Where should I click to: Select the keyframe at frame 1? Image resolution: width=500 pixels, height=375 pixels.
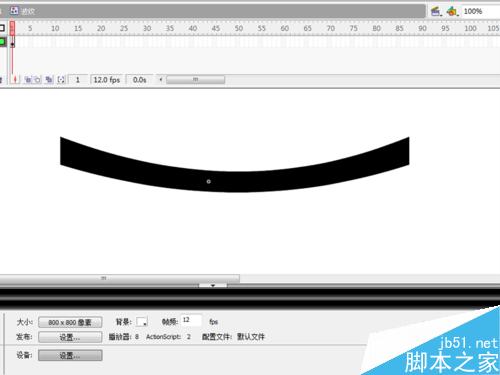pyautogui.click(x=13, y=43)
